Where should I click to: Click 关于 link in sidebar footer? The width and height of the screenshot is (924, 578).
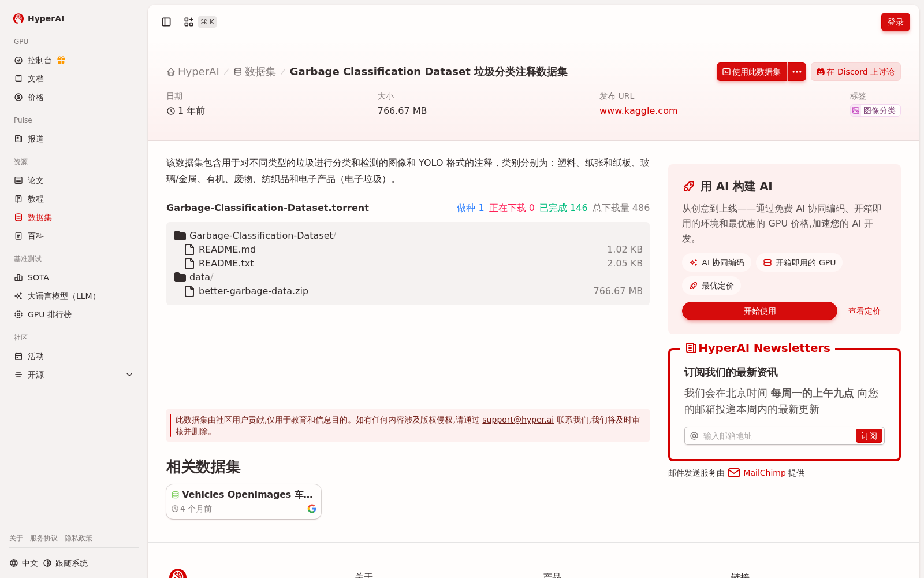click(16, 538)
